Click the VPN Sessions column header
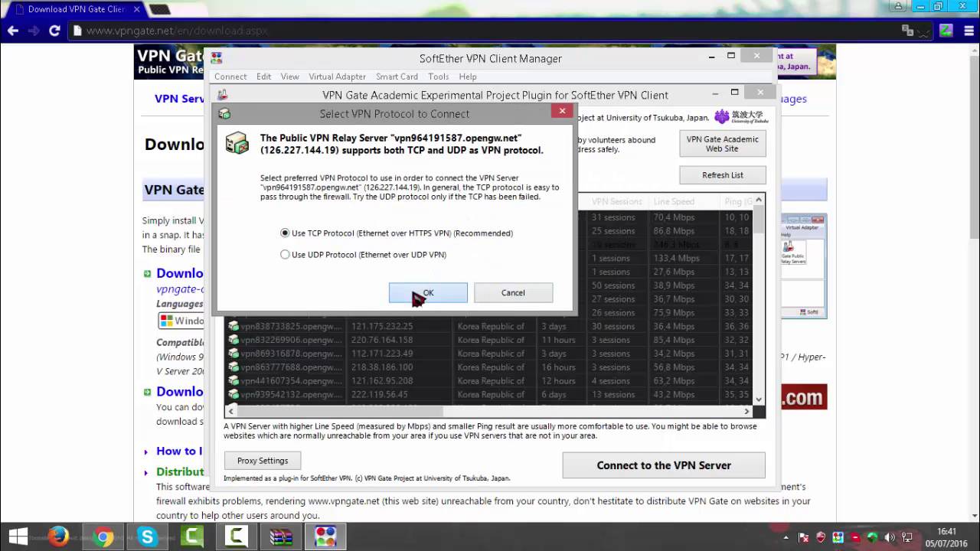Screen dimensions: 980x551 [616, 201]
